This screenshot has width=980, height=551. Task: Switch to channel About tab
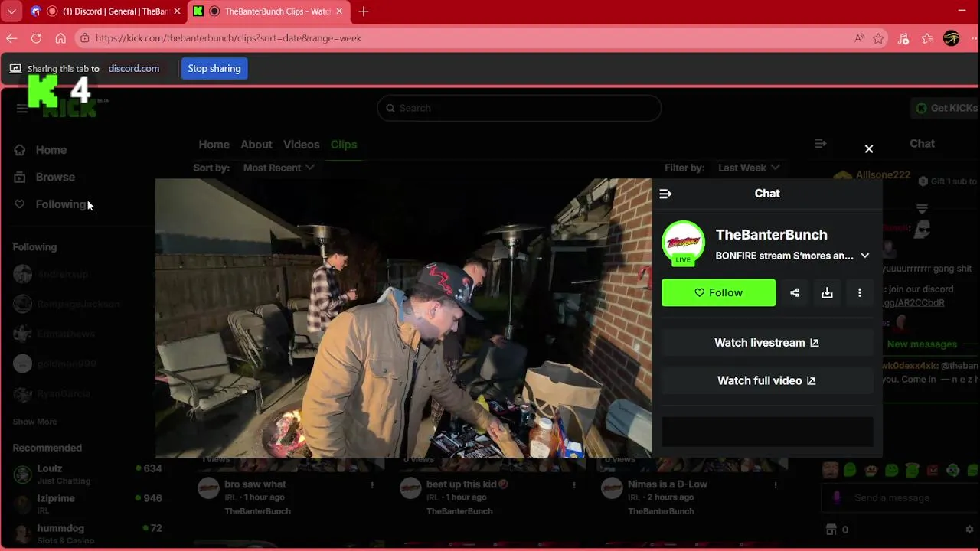click(x=256, y=145)
